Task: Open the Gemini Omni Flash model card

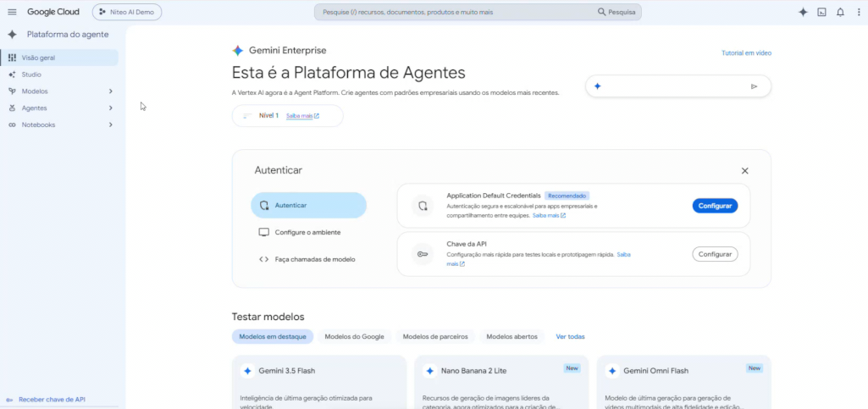Action: [x=683, y=382]
